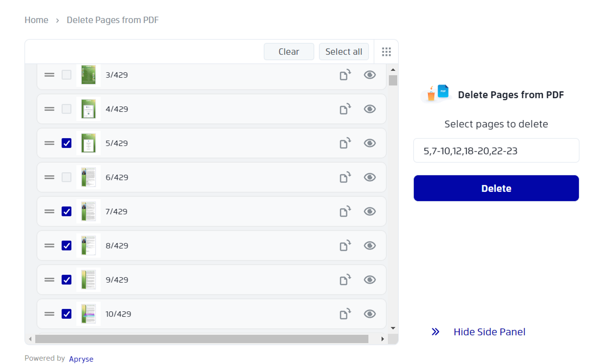The width and height of the screenshot is (614, 364).
Task: Collapse panel with double chevron icon
Action: click(435, 332)
